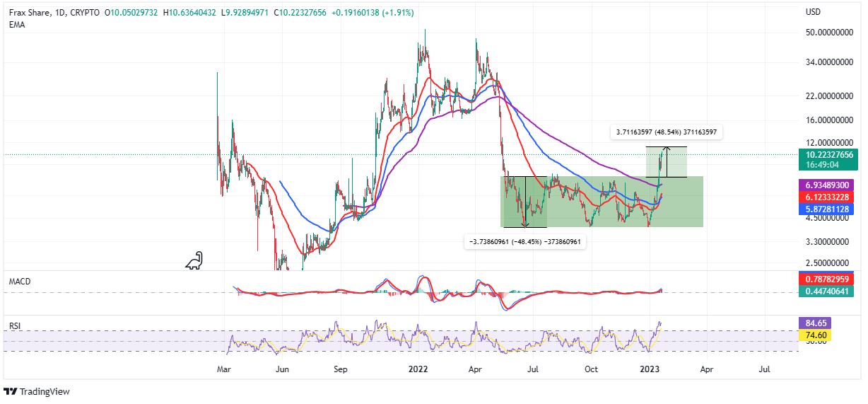Click the Jun time axis label
The image size is (868, 404).
click(x=282, y=369)
